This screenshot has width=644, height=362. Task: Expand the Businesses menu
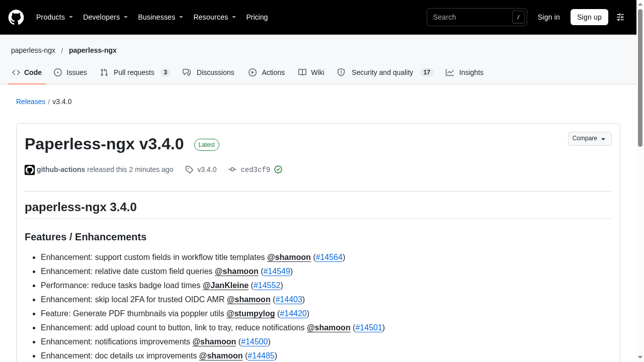(160, 17)
